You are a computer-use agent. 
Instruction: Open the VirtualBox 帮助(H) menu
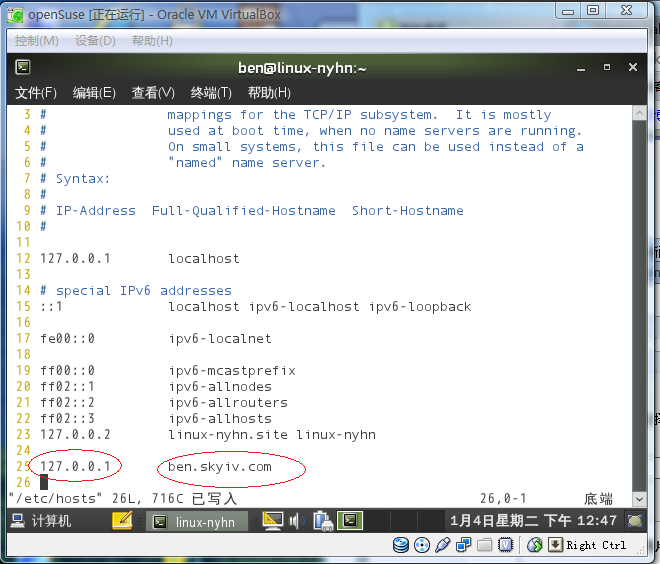click(x=152, y=41)
